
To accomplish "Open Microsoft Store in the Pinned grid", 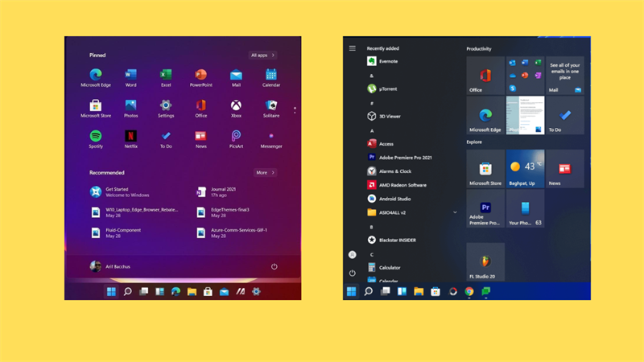I will [x=96, y=109].
